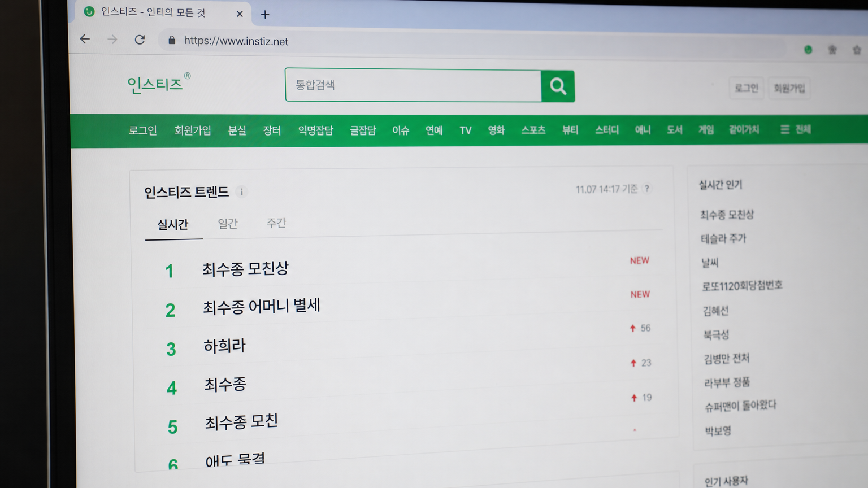
Task: Click inside the 통합검색 search field
Action: point(413,85)
